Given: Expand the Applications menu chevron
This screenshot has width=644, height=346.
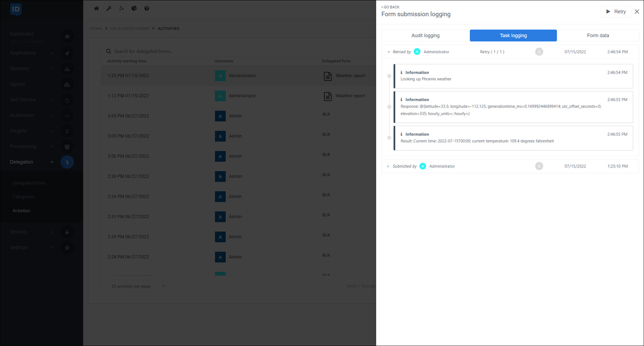Looking at the screenshot, I should [52, 53].
